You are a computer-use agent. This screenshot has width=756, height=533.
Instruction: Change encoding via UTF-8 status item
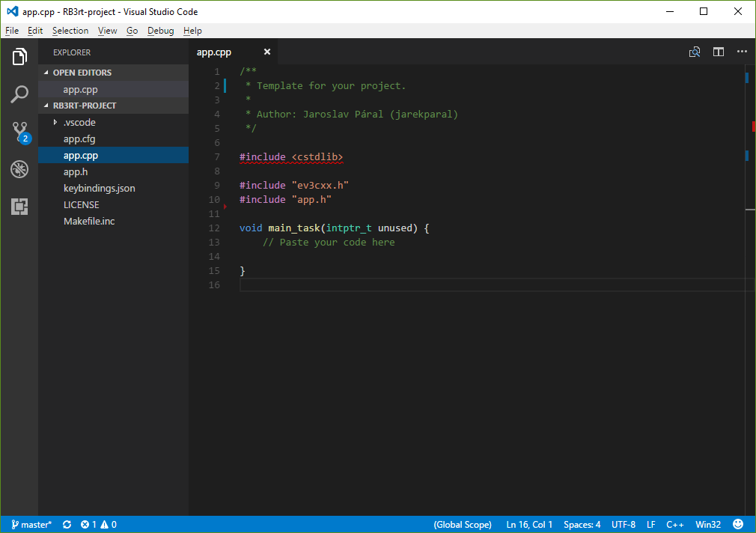624,524
